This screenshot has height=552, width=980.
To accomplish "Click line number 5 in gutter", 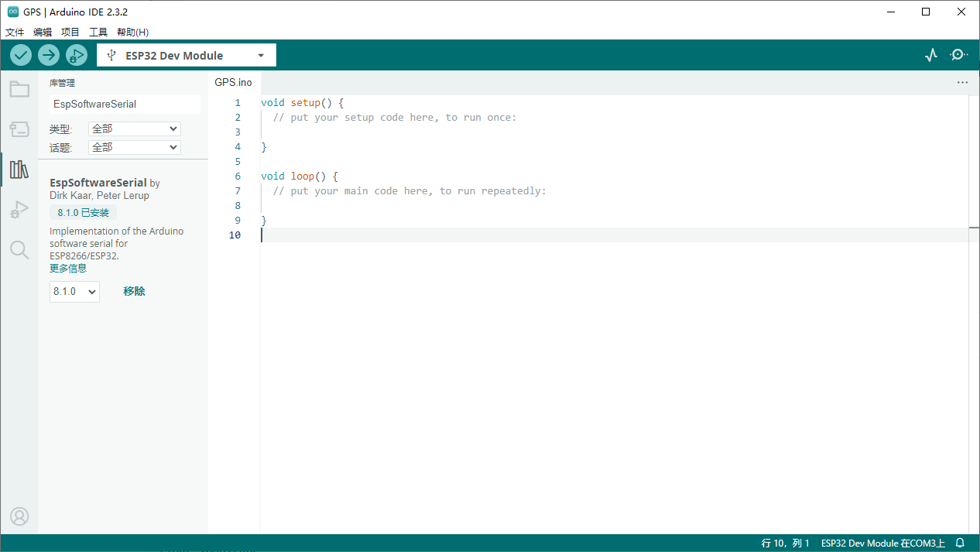I will [238, 161].
